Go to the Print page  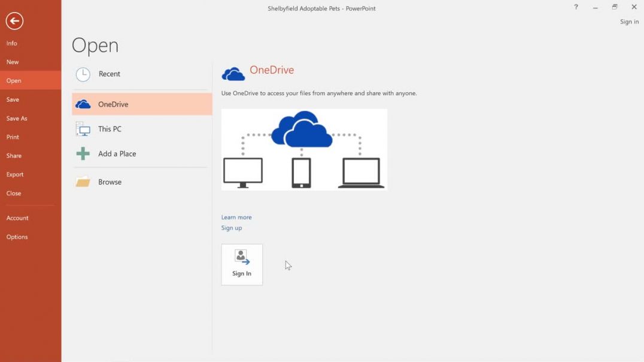31,137
